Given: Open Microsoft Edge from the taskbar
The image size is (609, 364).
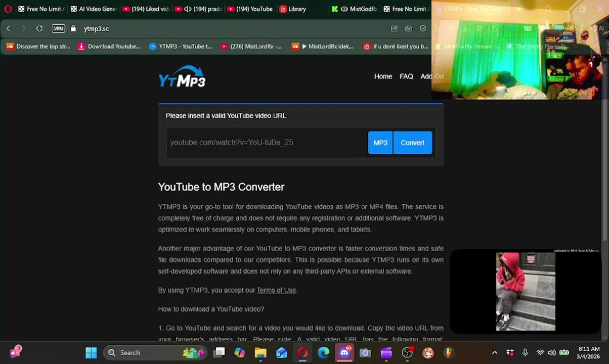Looking at the screenshot, I should [x=323, y=353].
